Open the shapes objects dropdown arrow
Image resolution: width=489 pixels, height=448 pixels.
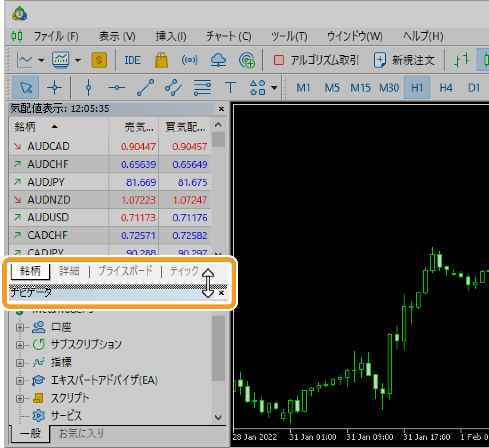[274, 88]
